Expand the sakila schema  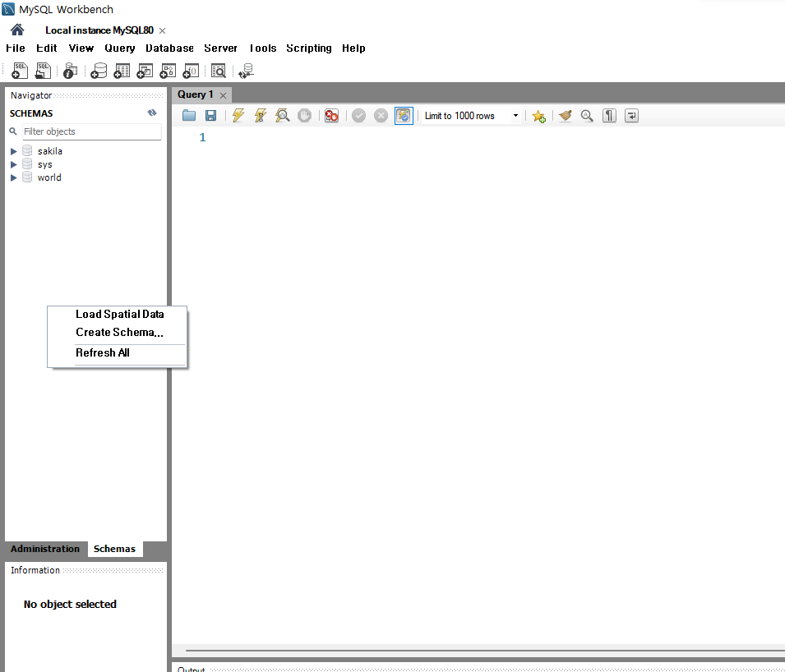tap(13, 151)
